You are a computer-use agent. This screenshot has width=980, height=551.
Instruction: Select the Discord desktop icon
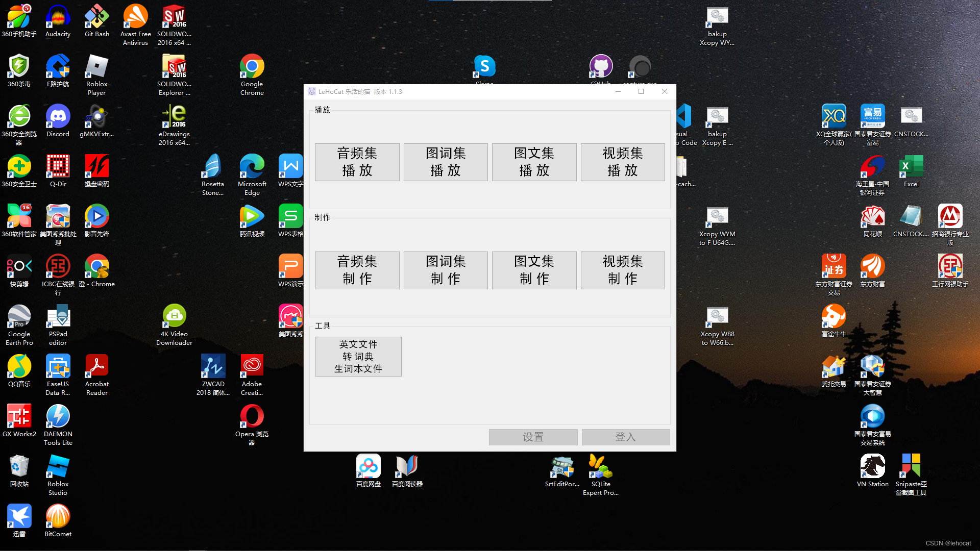tap(58, 117)
